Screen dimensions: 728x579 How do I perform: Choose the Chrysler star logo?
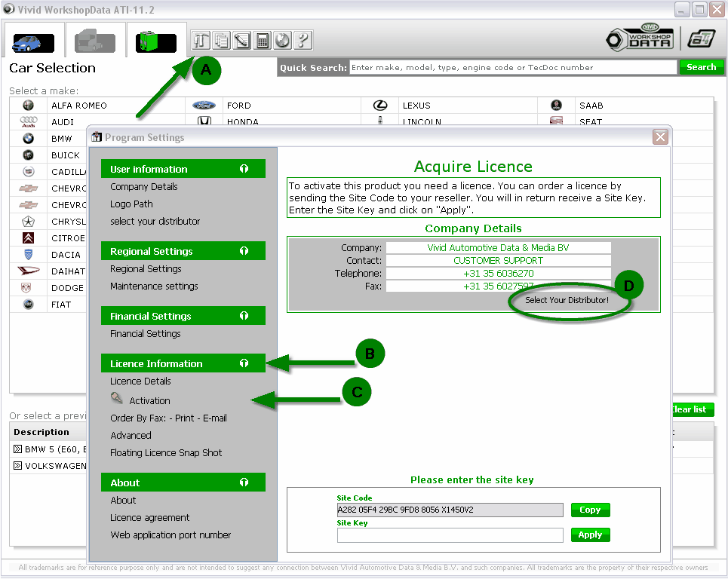(x=29, y=222)
